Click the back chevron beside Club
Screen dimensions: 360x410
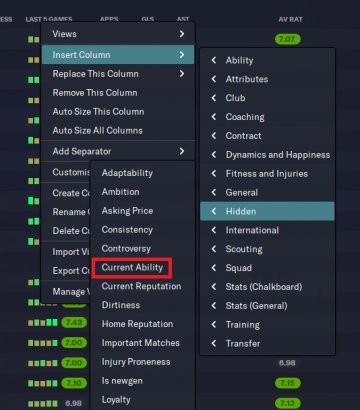(x=214, y=98)
